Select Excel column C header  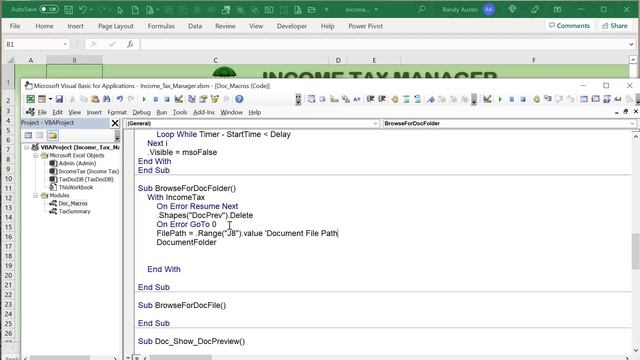tap(215, 60)
